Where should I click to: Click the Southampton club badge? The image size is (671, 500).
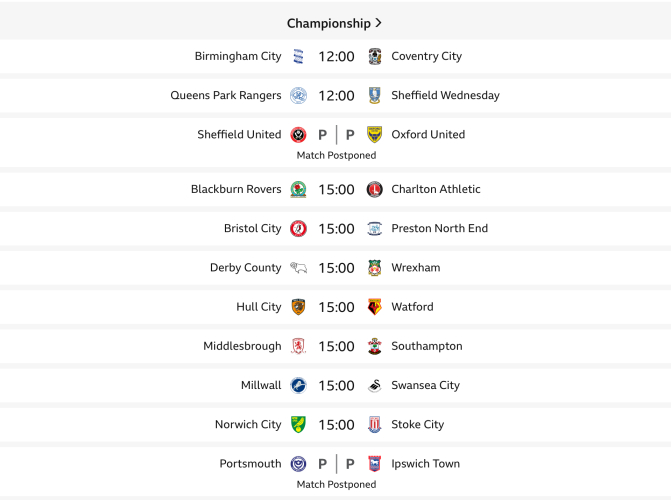click(375, 347)
